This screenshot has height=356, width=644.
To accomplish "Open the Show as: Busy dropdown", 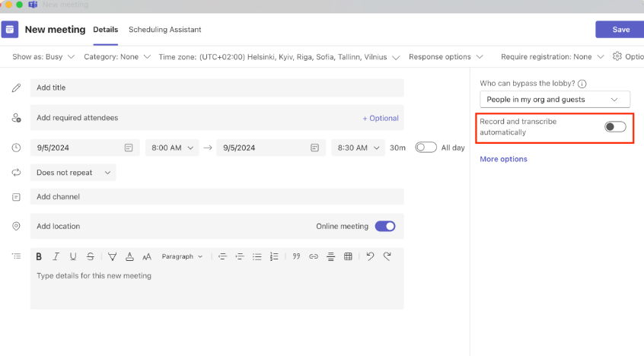I will point(43,56).
